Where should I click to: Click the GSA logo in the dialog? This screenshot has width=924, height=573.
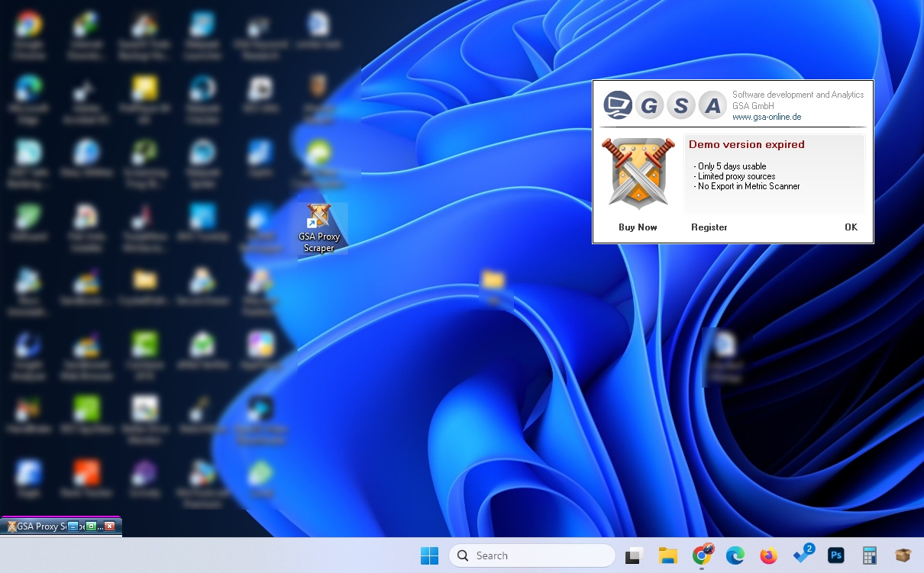tap(663, 105)
